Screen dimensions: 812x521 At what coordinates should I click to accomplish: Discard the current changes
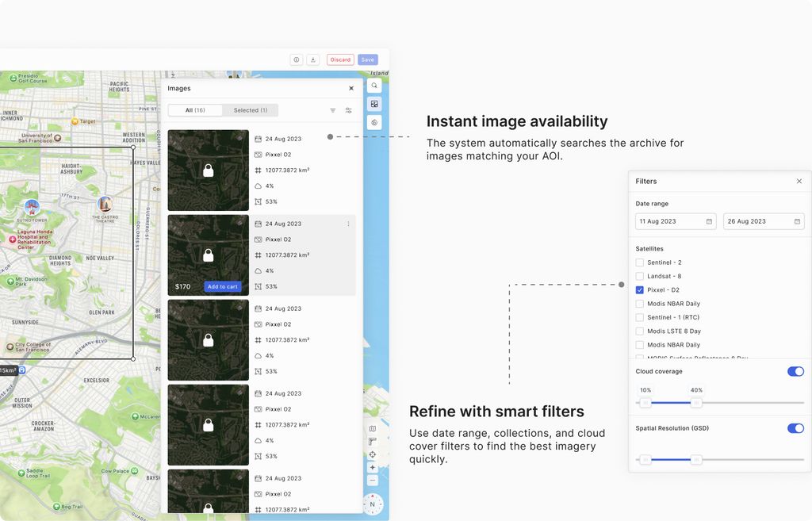[340, 59]
